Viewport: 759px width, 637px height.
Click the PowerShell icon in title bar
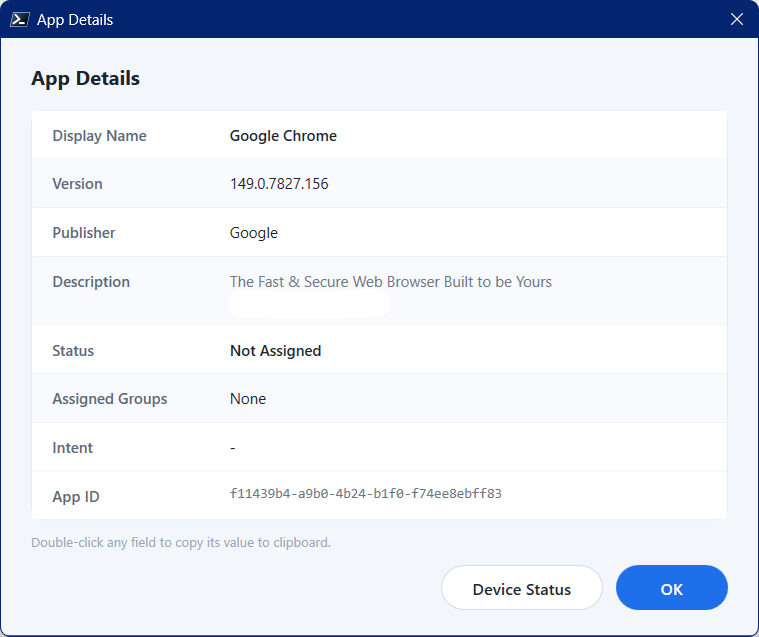point(19,19)
